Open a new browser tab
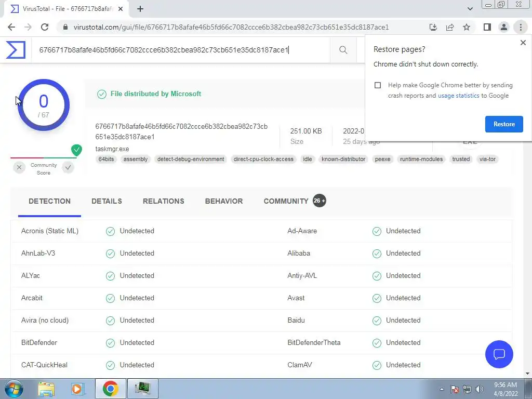 (140, 9)
